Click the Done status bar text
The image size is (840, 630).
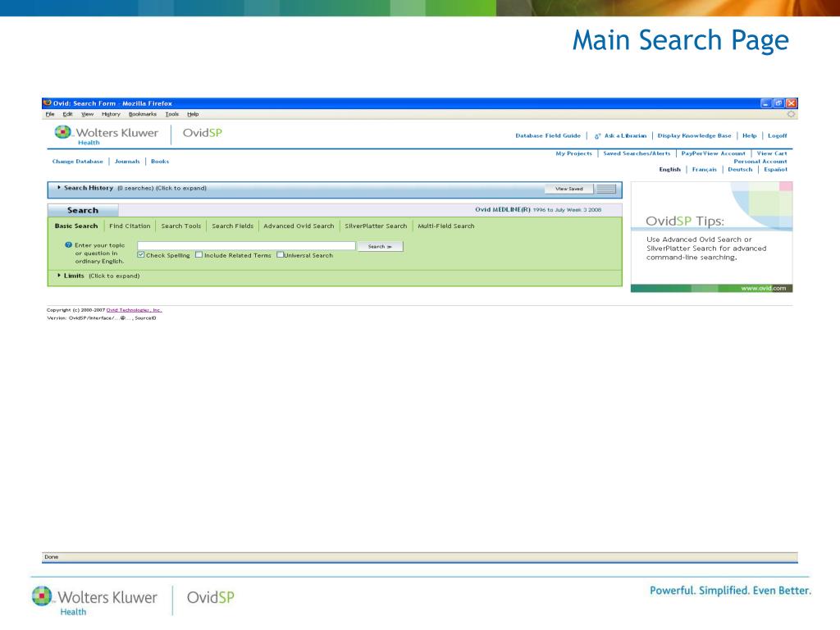pos(52,557)
